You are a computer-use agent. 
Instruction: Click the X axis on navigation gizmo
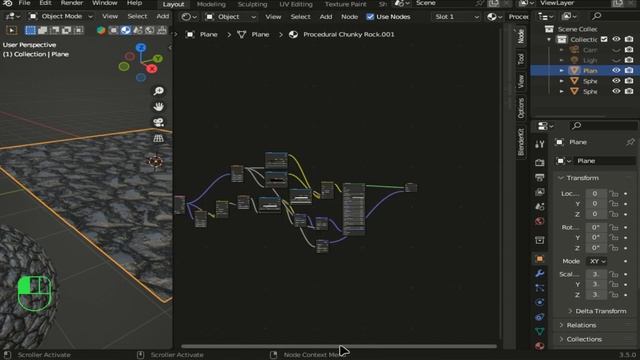[x=152, y=69]
